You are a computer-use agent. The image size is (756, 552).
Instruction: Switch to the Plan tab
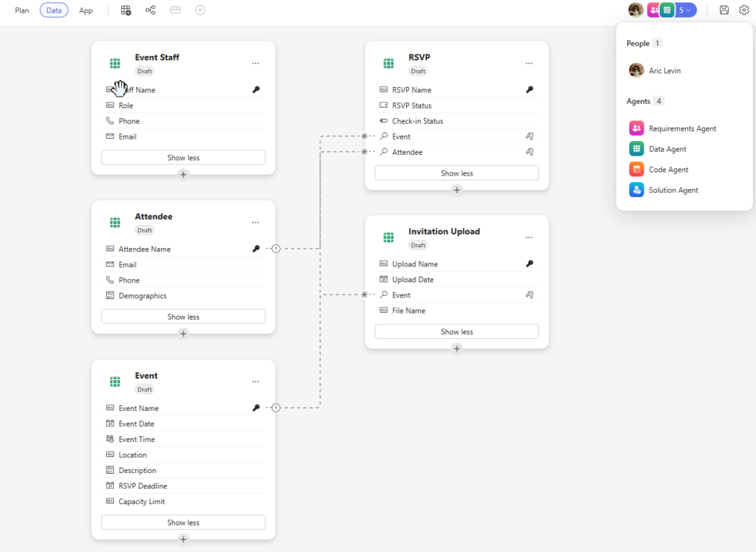(x=22, y=10)
